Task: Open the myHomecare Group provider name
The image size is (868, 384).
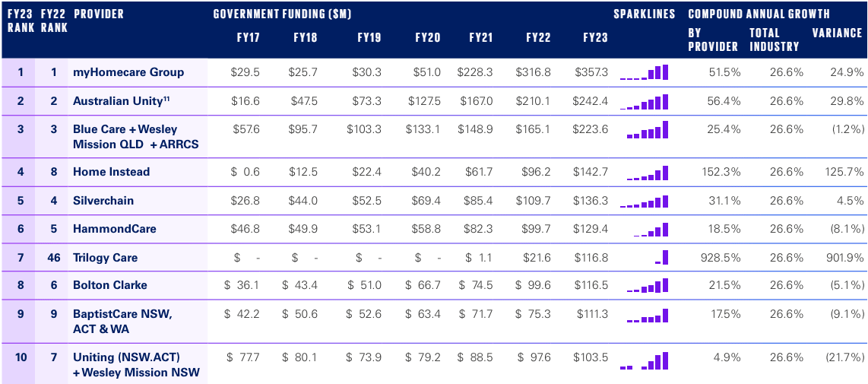Action: [128, 72]
